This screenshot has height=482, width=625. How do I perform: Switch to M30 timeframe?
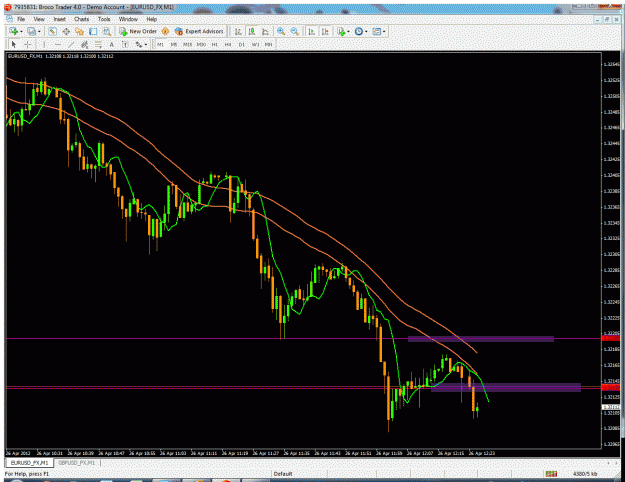pyautogui.click(x=201, y=45)
